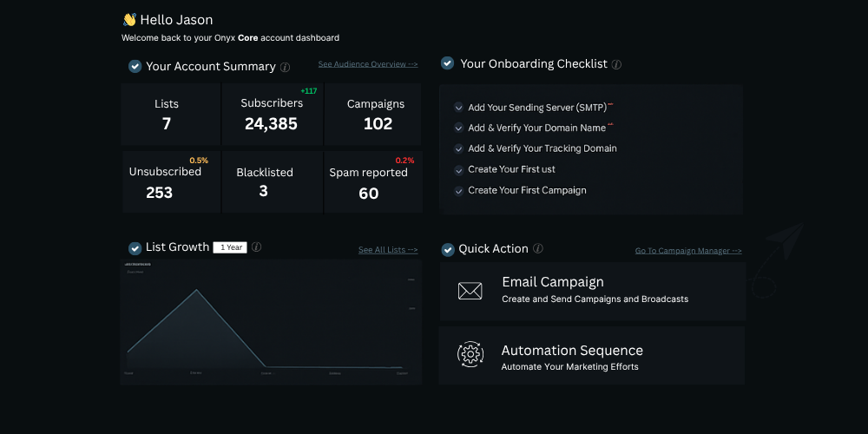Open the Unsubscribed 253 stat card
The image size is (868, 434).
171,182
